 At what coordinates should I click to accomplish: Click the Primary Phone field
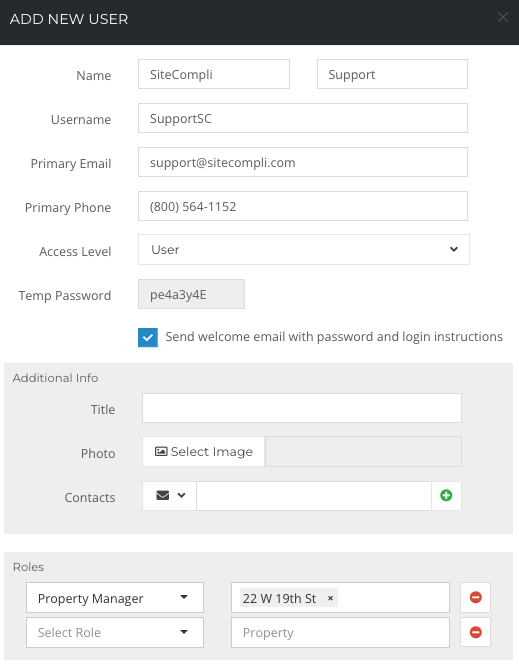[x=303, y=206]
